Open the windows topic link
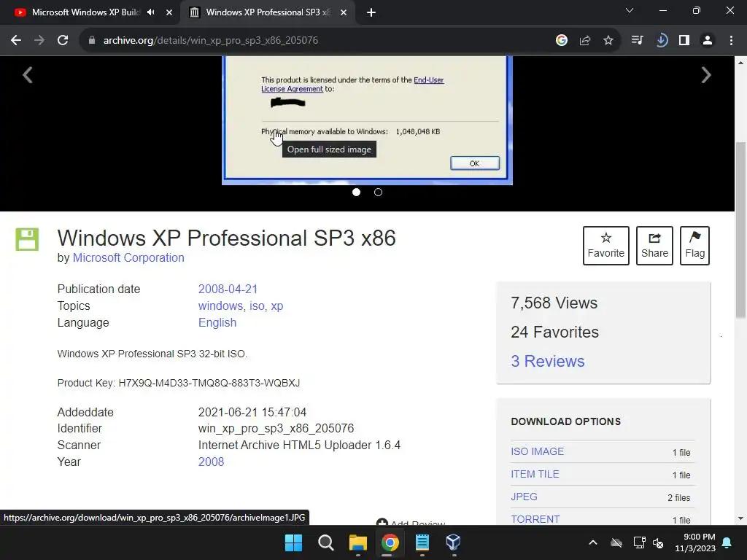The width and height of the screenshot is (747, 560). pos(220,306)
